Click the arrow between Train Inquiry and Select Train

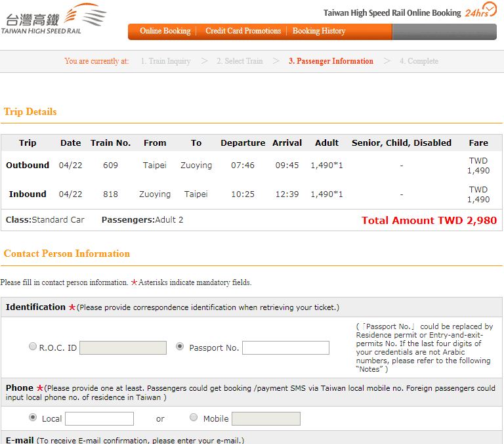(x=204, y=61)
